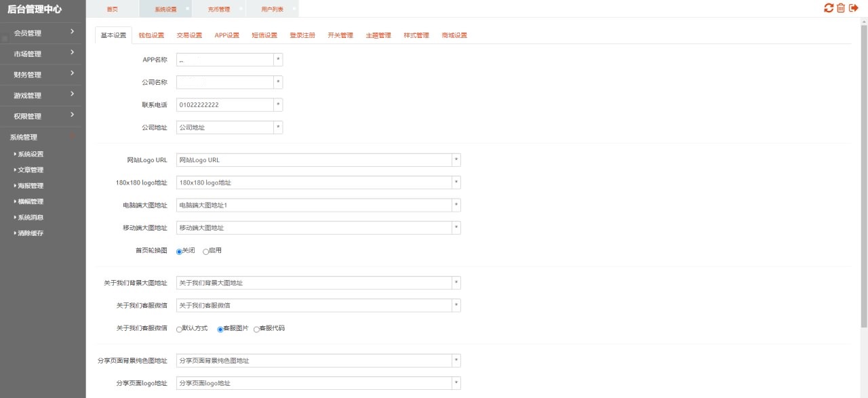Close the 系统设置 page tab with its x
The image size is (868, 398).
tap(187, 9)
